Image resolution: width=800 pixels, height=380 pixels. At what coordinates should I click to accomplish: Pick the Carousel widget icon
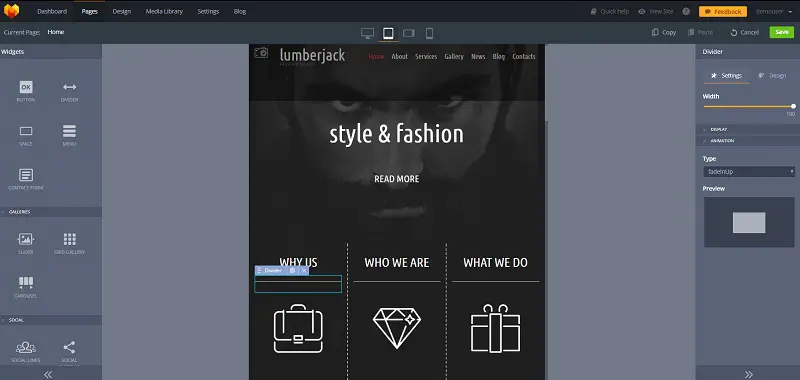pos(26,283)
